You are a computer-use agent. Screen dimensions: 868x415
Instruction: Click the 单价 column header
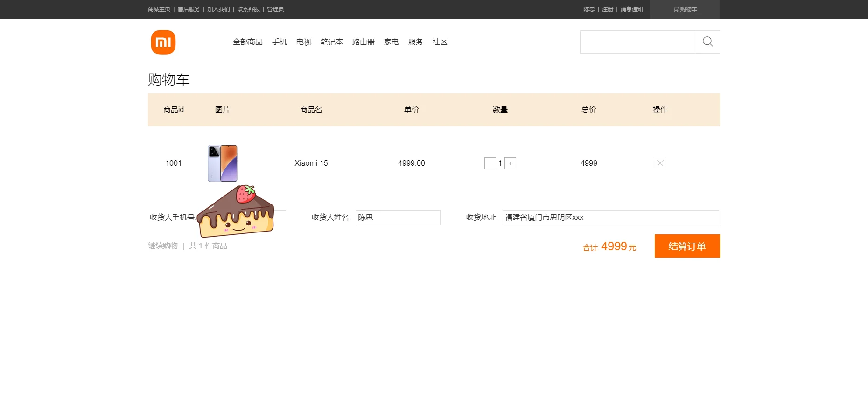click(412, 110)
